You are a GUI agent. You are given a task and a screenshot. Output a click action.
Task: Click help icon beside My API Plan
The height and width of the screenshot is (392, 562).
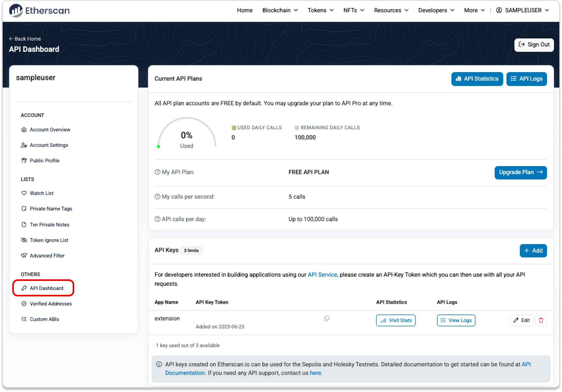tap(157, 172)
